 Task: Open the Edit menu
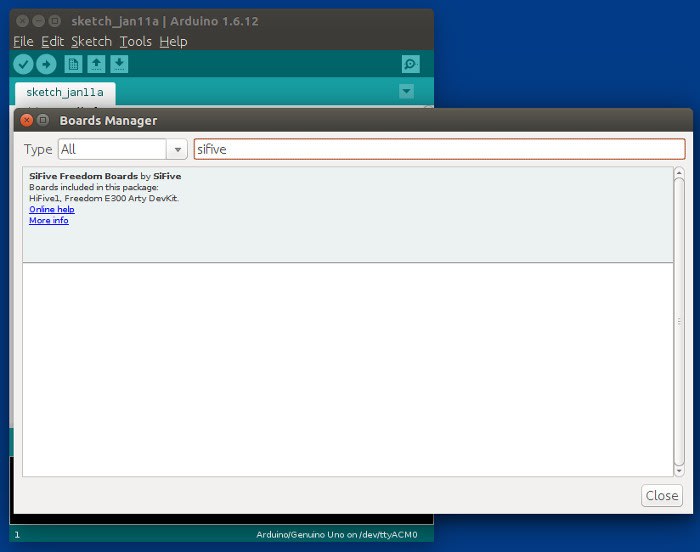(x=53, y=42)
